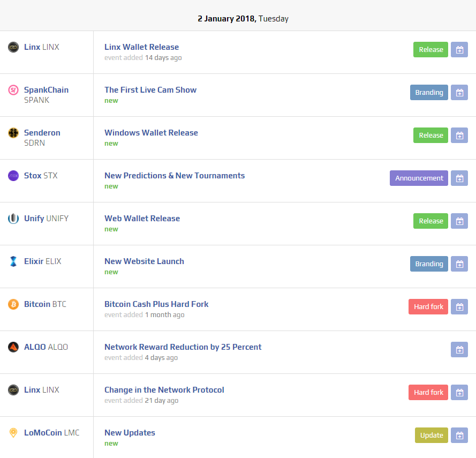Image resolution: width=476 pixels, height=458 pixels.
Task: Click the 'new' label under Windows Wallet Release
Action: (111, 144)
